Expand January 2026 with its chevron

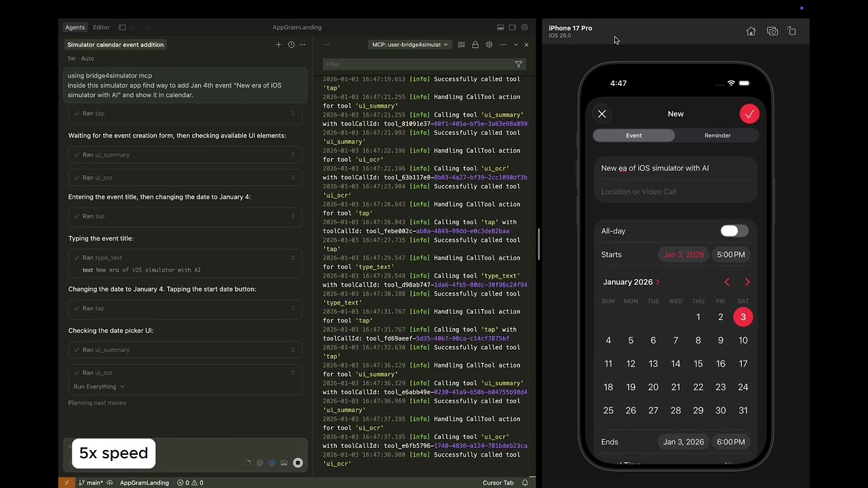click(x=656, y=282)
